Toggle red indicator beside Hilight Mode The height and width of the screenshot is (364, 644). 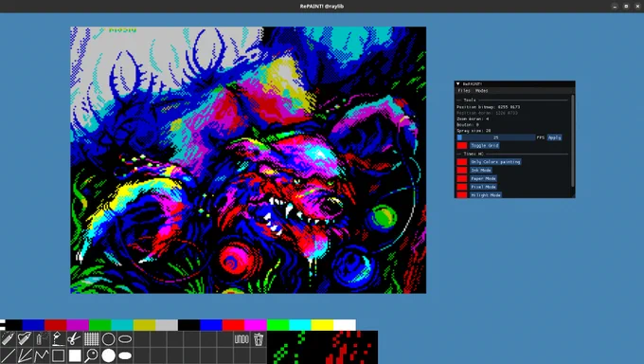click(x=462, y=195)
